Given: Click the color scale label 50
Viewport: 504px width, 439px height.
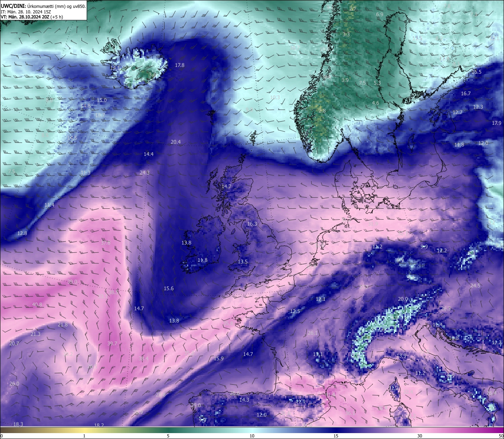Looking at the screenshot, I should point(501,436).
